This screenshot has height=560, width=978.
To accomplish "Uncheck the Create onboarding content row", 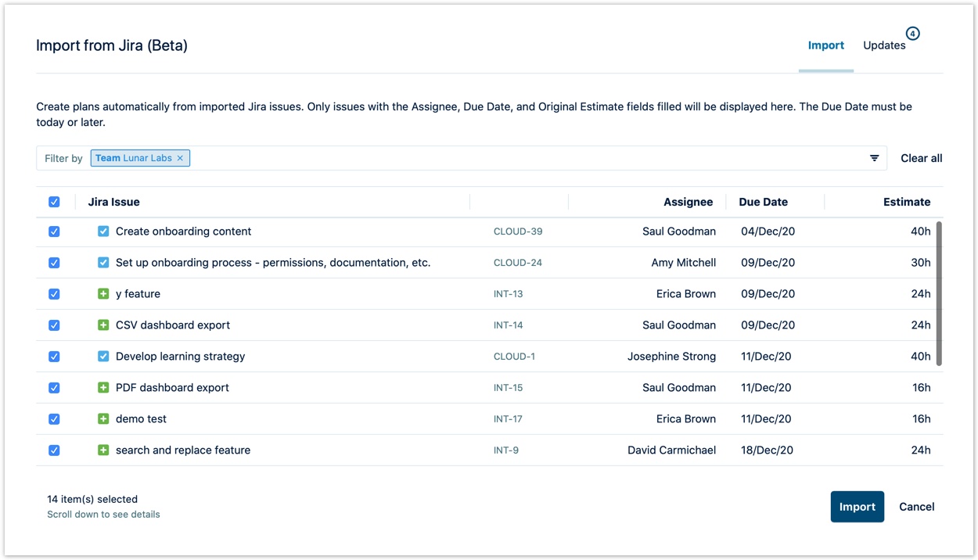I will [54, 232].
